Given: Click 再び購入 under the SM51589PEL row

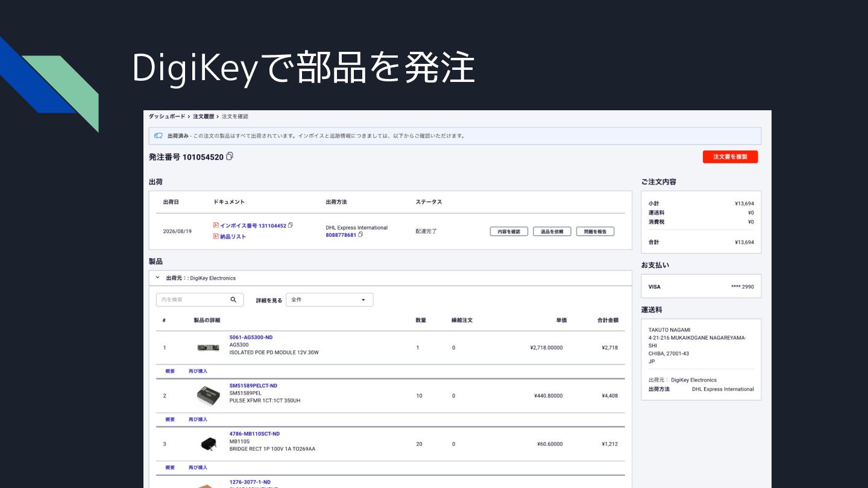Looking at the screenshot, I should 198,419.
